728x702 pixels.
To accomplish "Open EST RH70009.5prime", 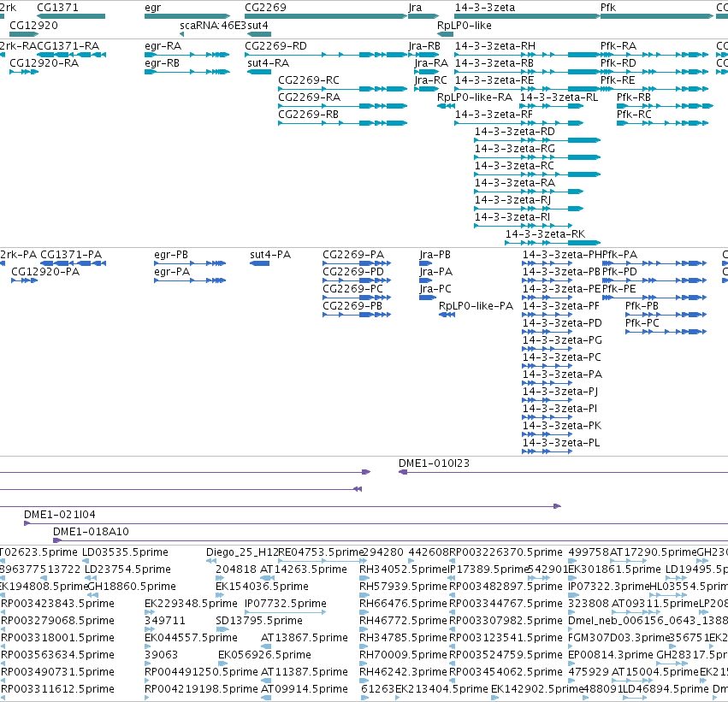I will click(403, 655).
